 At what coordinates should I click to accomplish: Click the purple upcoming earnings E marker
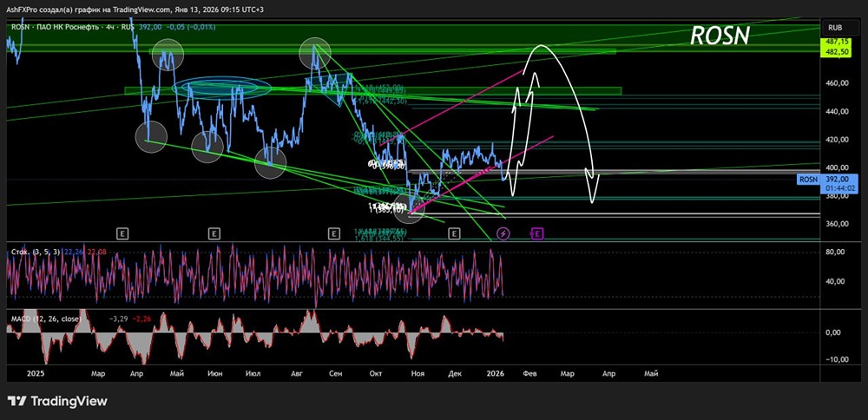[537, 234]
